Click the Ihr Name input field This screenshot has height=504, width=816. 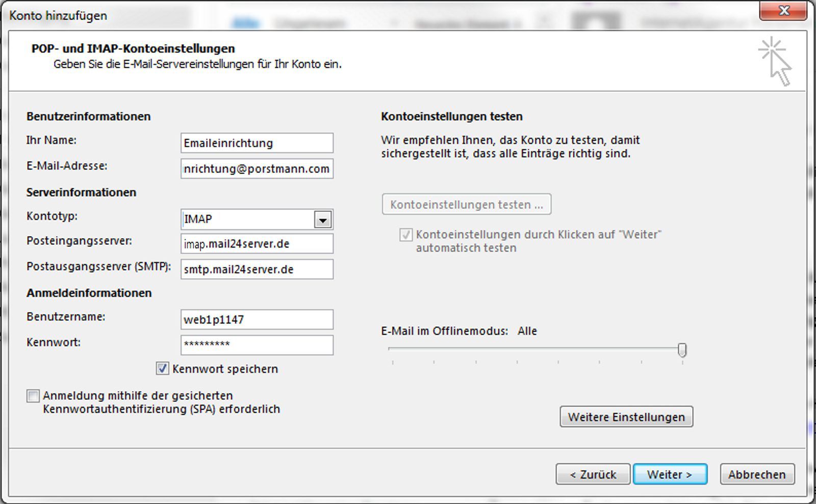point(257,143)
